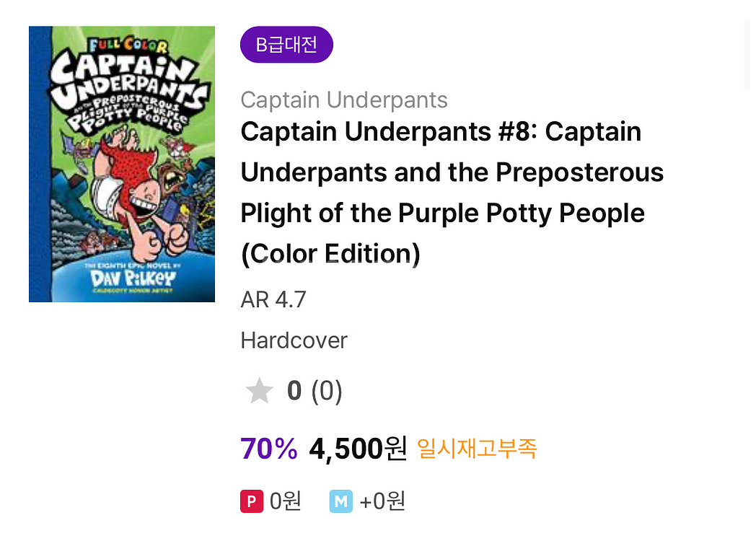
Task: Click the red P points icon
Action: (x=251, y=501)
